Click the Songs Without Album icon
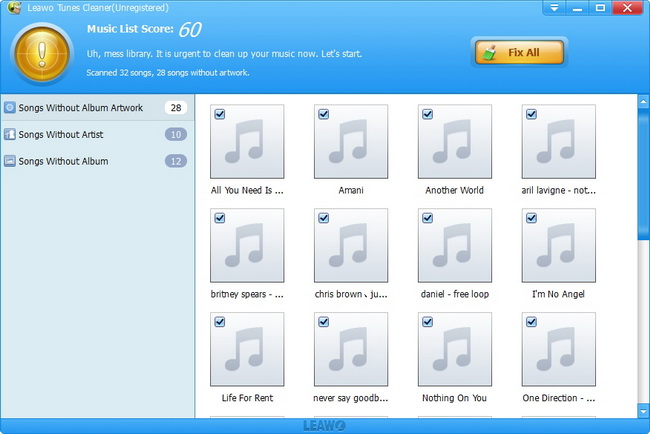 (10, 161)
